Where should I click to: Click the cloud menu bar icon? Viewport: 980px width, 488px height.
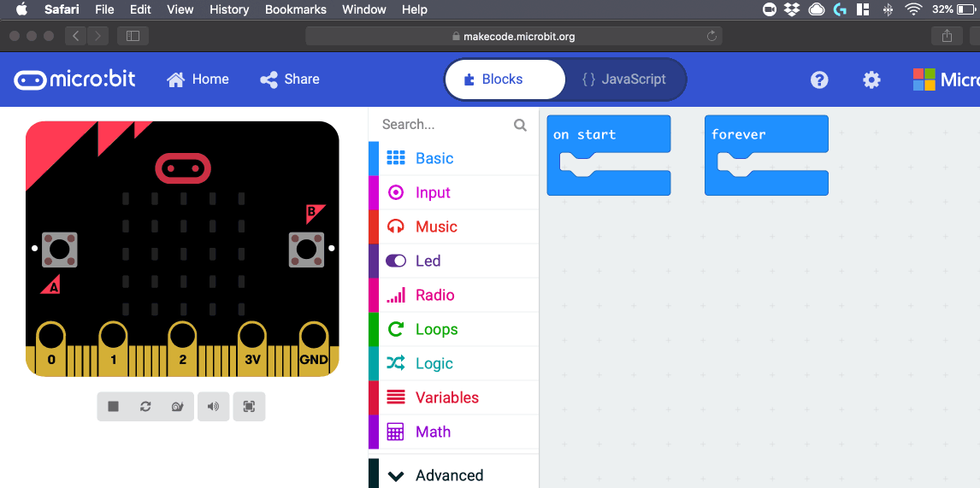(817, 9)
